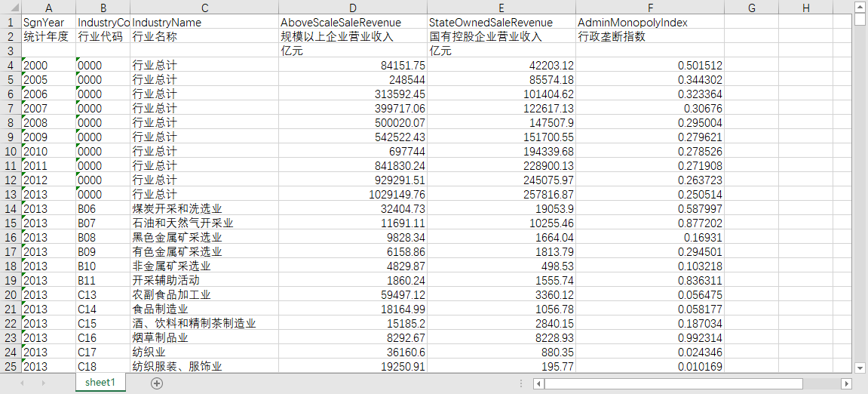Click cell with value 1029149.76
Image resolution: width=868 pixels, height=394 pixels.
pos(353,195)
